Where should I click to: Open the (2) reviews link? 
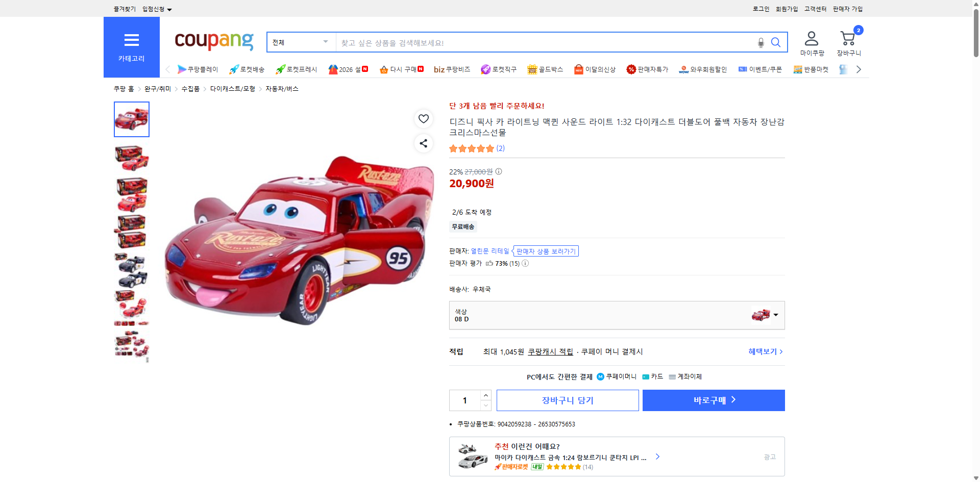pos(501,148)
